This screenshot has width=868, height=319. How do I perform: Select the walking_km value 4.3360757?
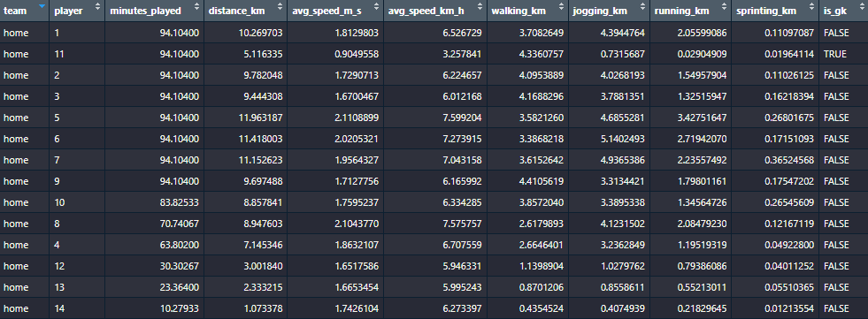click(542, 54)
